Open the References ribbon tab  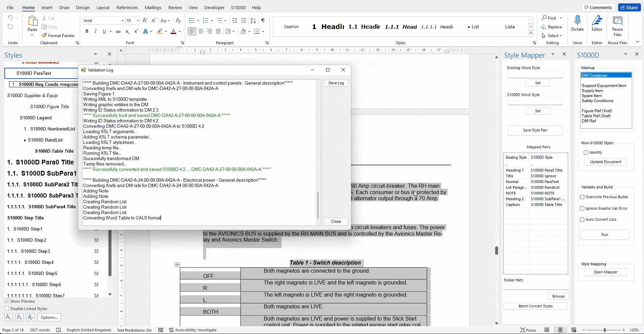coord(127,7)
